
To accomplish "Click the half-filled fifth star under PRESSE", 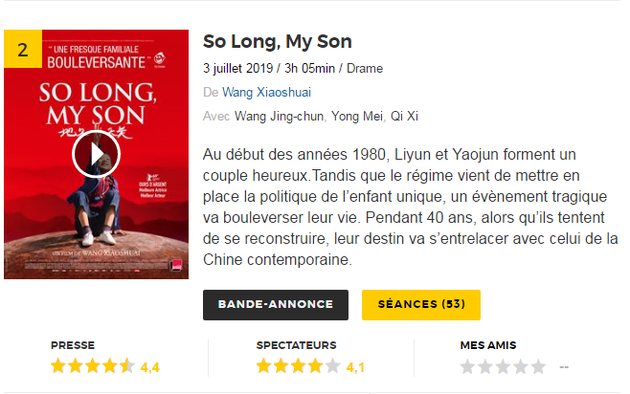I will click(x=127, y=366).
